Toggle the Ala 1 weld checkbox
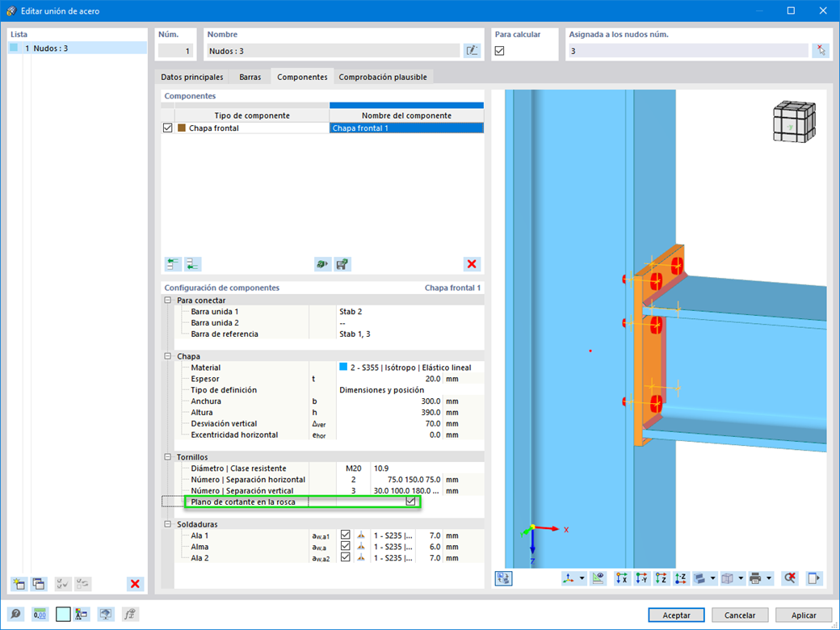The width and height of the screenshot is (840, 630). pos(346,535)
